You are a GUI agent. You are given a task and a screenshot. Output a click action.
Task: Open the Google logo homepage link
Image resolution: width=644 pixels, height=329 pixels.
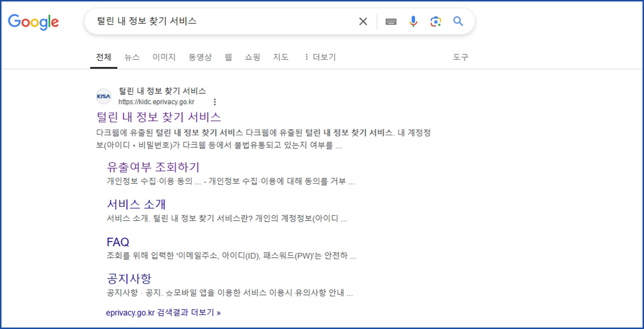click(33, 21)
